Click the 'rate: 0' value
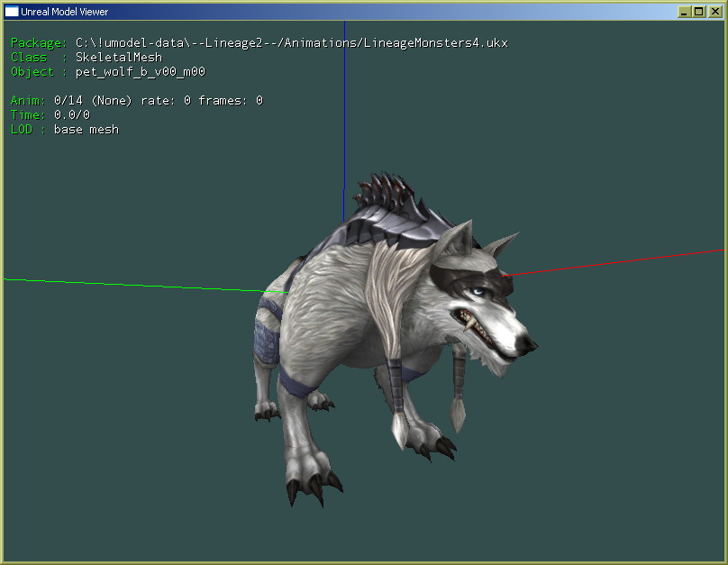The height and width of the screenshot is (565, 728). point(166,101)
